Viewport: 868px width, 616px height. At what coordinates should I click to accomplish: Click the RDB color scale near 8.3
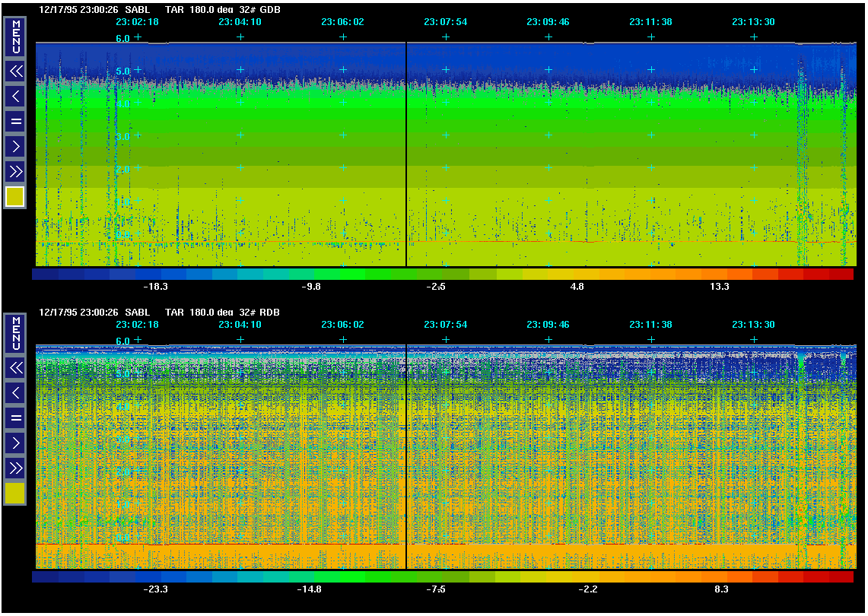(720, 576)
